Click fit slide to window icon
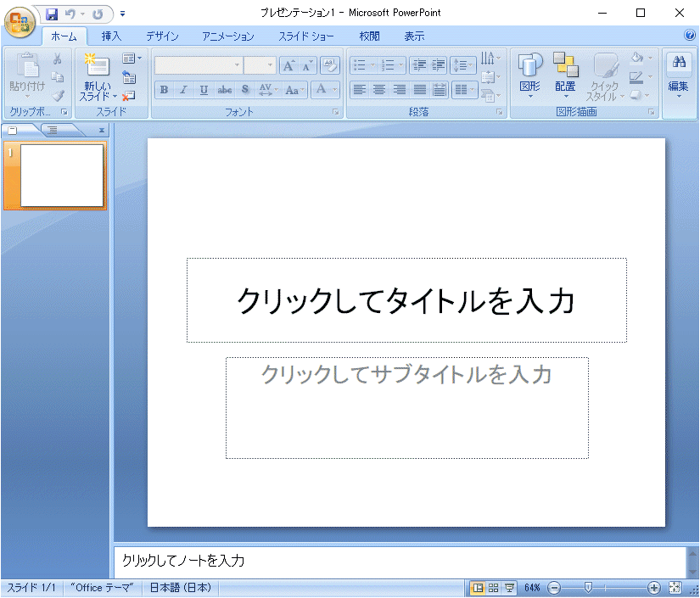Image resolution: width=700 pixels, height=598 pixels. point(675,588)
